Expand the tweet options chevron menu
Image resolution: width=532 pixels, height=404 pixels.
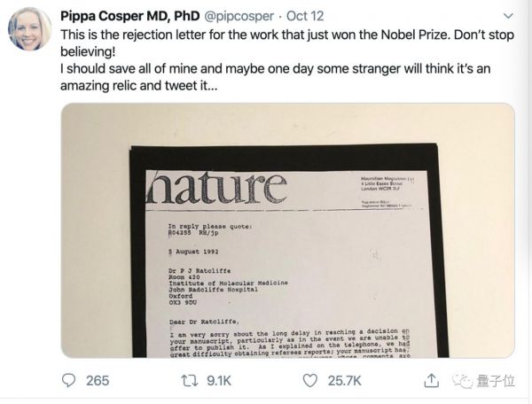506,15
